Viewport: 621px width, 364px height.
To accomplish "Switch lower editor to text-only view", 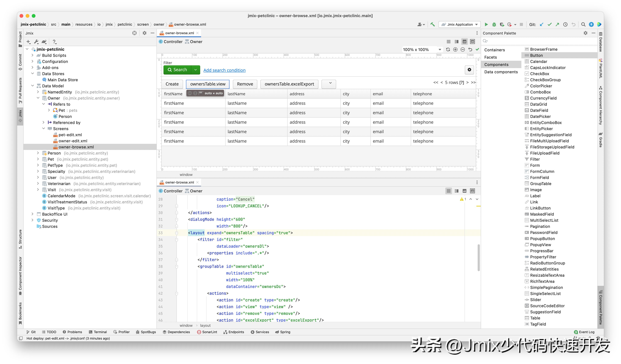I will point(448,191).
